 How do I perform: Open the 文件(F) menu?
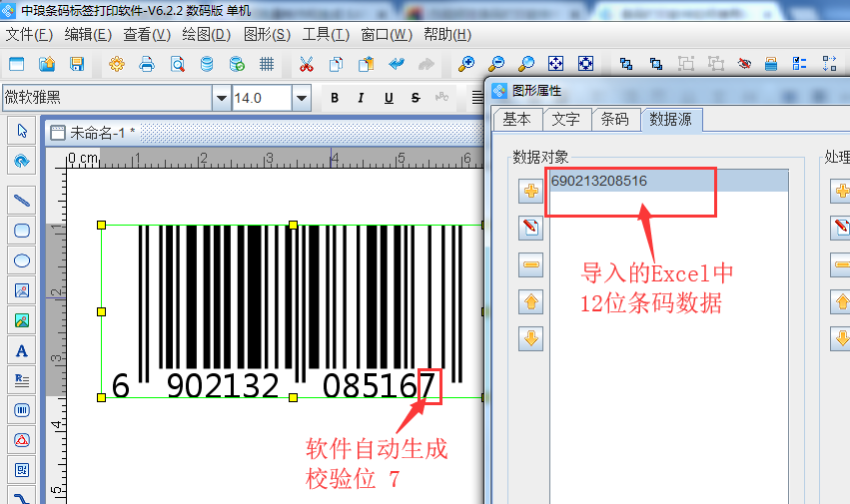coord(29,34)
